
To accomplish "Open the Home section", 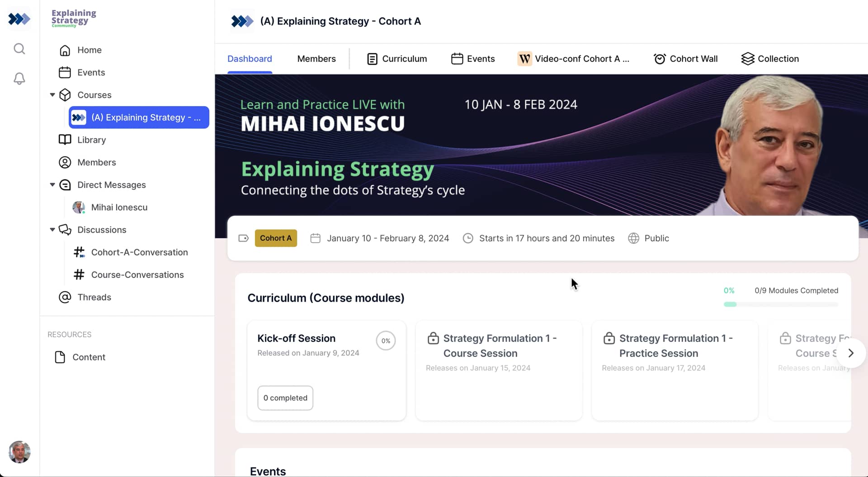I will pyautogui.click(x=89, y=50).
